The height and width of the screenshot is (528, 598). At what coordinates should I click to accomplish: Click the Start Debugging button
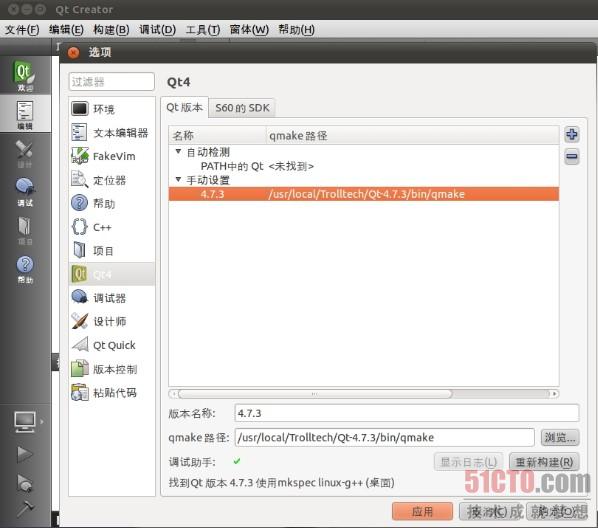(25, 483)
